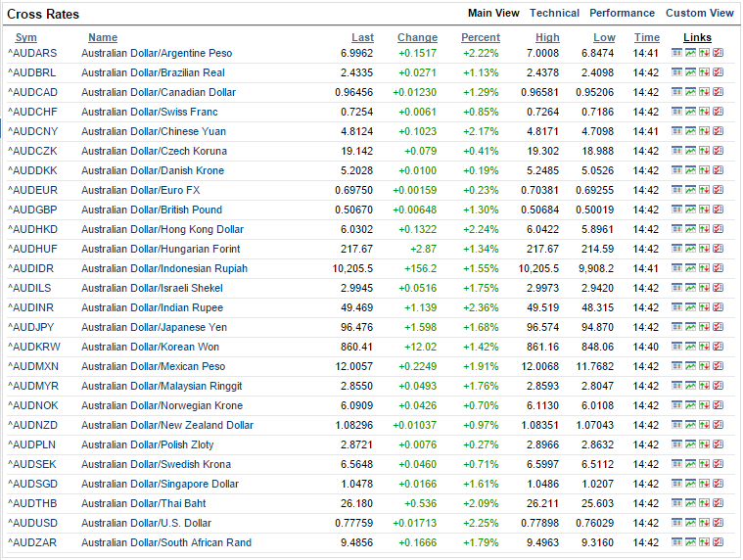
Task: Sort by the Last column header
Action: tap(362, 38)
